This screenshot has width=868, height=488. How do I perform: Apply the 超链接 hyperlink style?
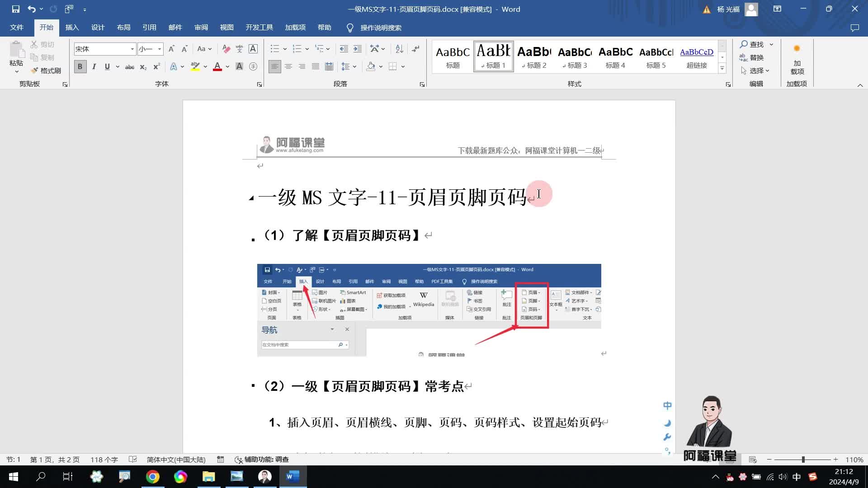click(697, 56)
